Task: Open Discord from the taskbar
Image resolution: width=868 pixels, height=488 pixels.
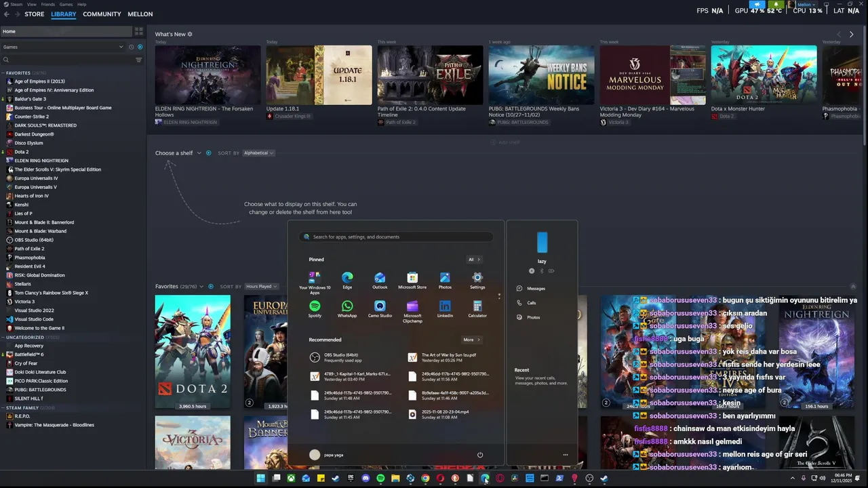Action: tap(366, 479)
